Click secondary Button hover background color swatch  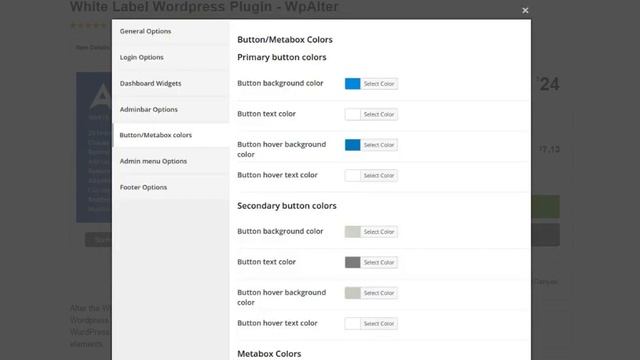click(x=353, y=293)
